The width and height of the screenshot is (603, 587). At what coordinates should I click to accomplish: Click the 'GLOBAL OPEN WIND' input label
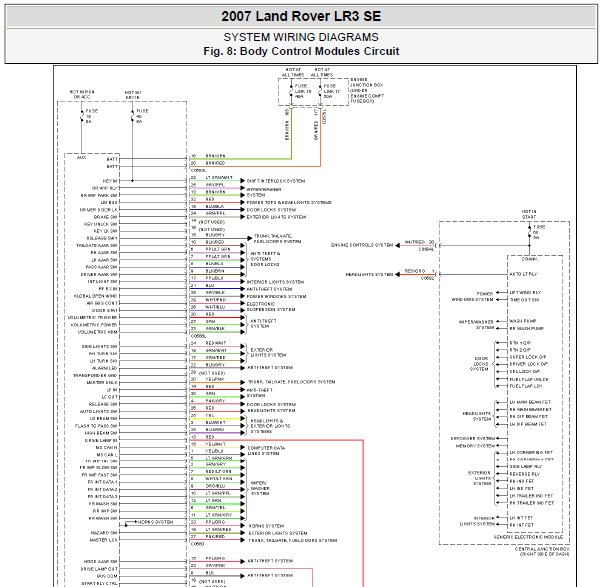coord(96,296)
